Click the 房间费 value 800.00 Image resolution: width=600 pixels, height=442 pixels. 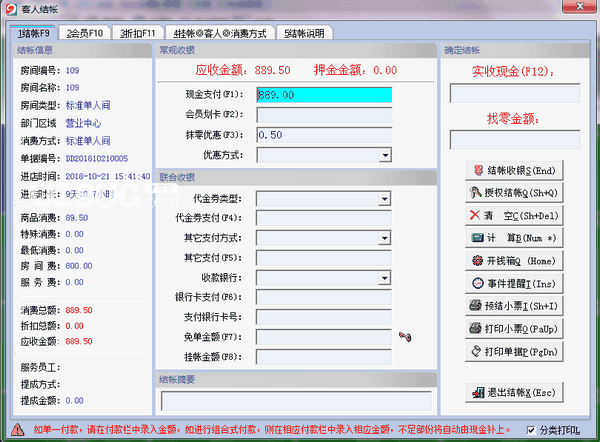tap(79, 266)
